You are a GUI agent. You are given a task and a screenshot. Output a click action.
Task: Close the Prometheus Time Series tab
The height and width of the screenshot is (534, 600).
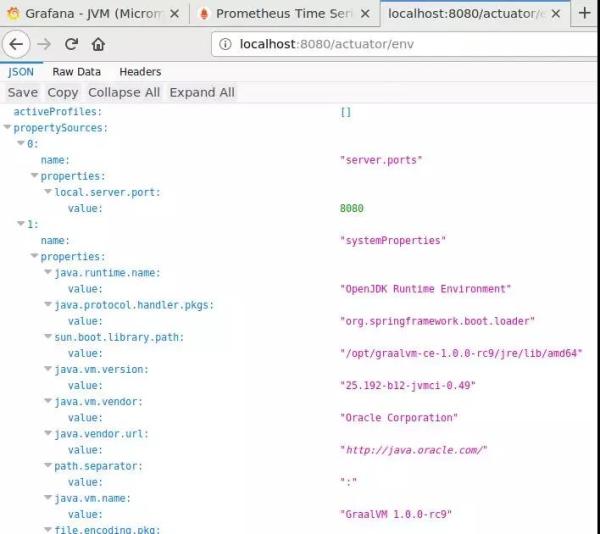365,14
